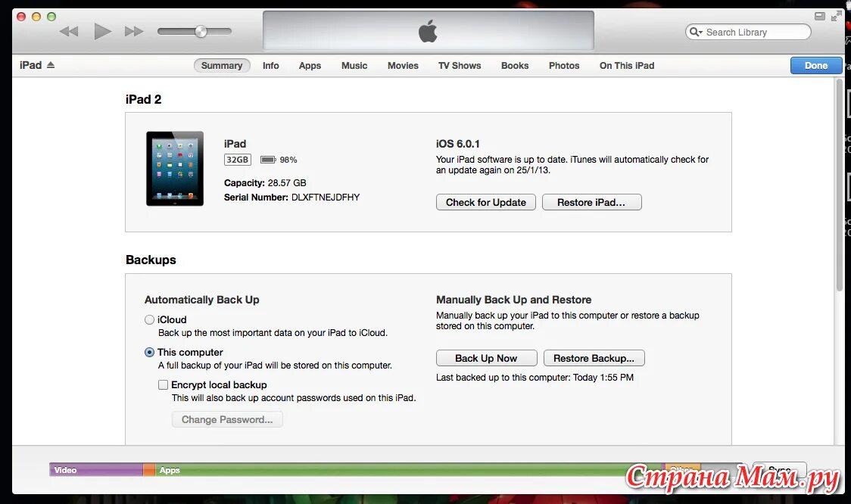
Task: Open the Books tab
Action: point(515,66)
